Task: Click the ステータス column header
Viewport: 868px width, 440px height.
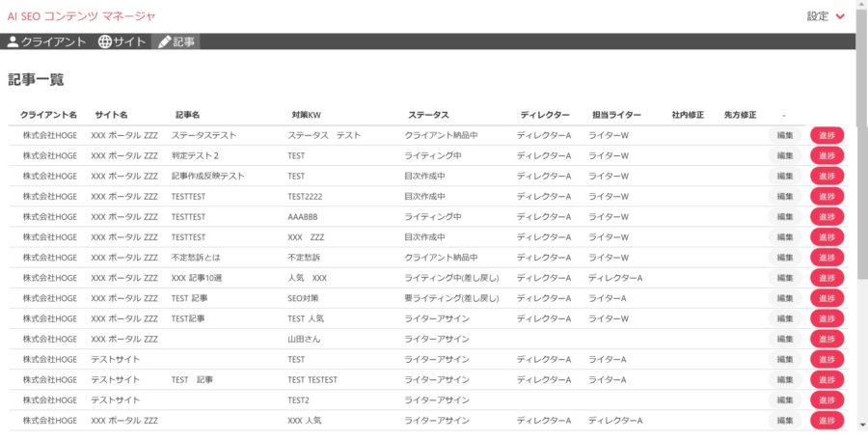Action: point(428,115)
